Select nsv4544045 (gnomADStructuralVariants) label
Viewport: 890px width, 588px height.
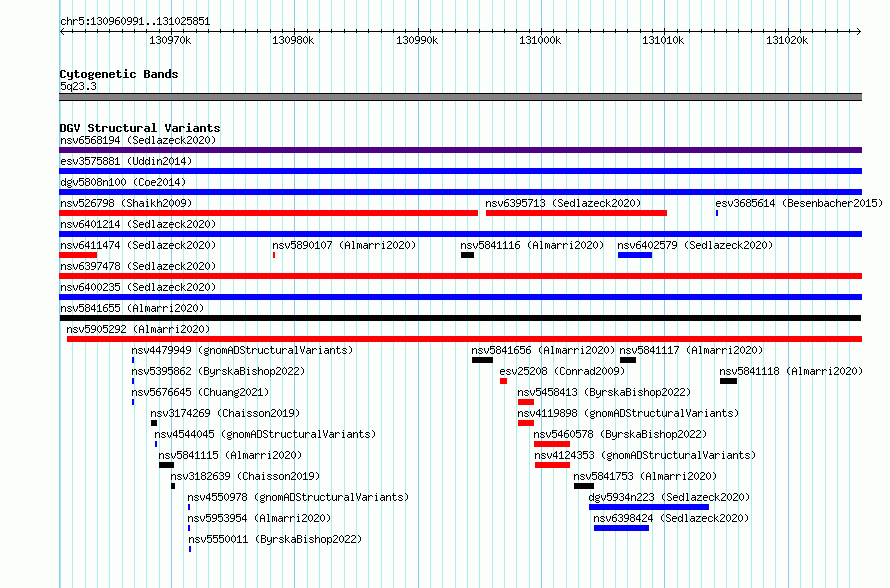265,434
